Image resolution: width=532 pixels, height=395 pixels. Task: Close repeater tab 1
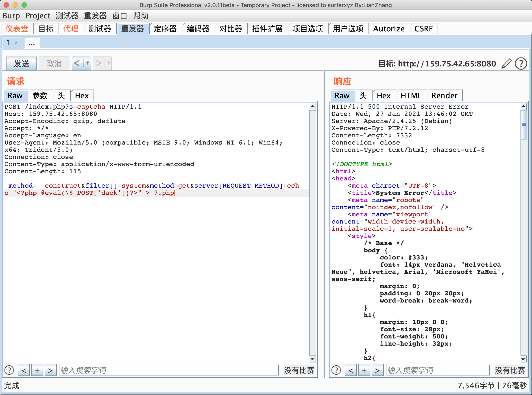pyautogui.click(x=16, y=43)
